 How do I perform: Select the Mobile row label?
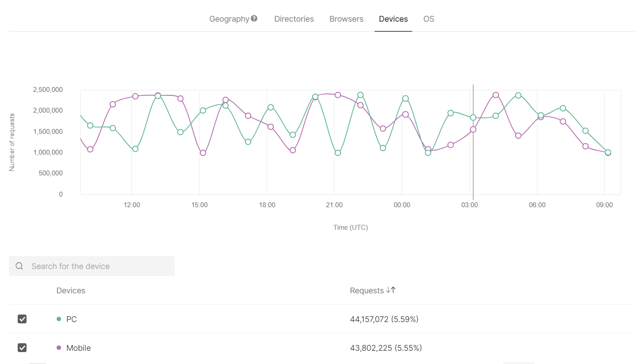79,348
